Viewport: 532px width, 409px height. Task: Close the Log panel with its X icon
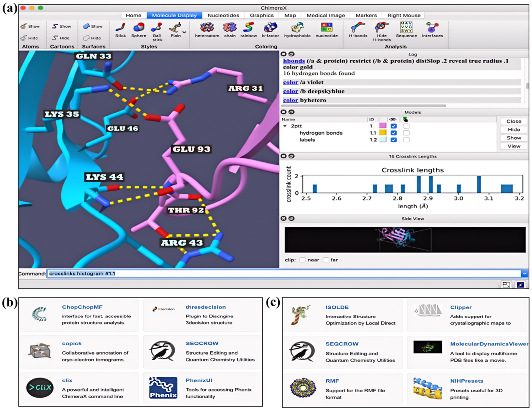tap(283, 54)
